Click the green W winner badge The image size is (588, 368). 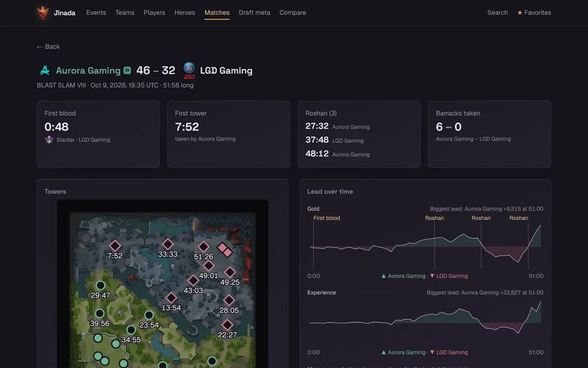tap(127, 71)
